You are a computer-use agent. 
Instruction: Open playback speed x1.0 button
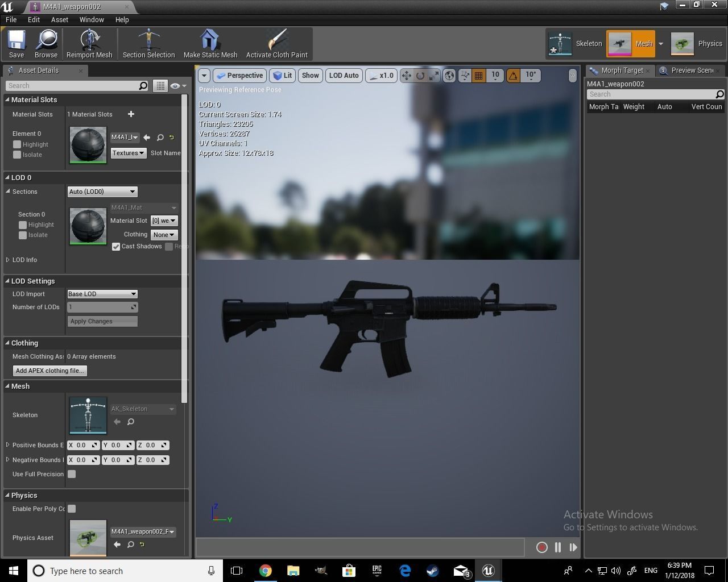click(x=381, y=76)
